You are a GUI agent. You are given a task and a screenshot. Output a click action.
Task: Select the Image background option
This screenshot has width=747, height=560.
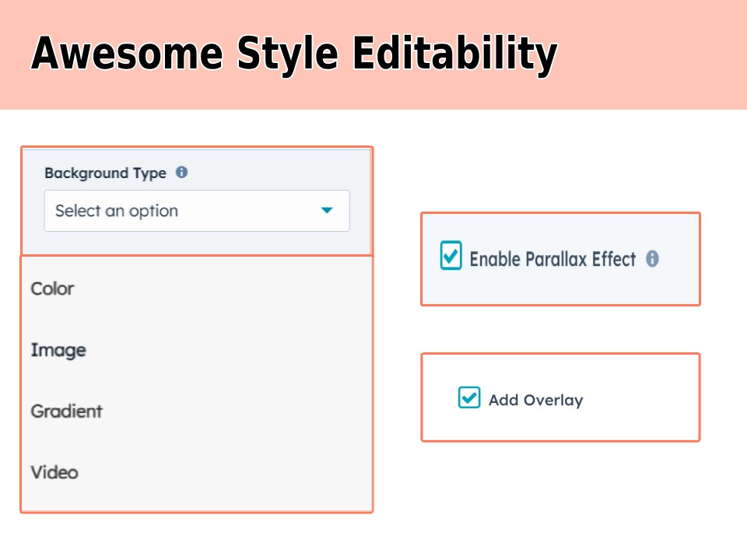point(58,350)
